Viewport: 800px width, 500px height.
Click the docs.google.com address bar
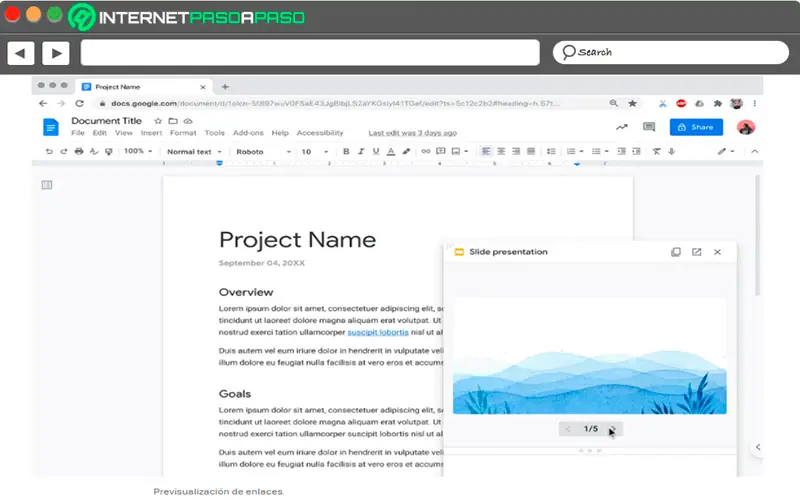click(x=335, y=103)
